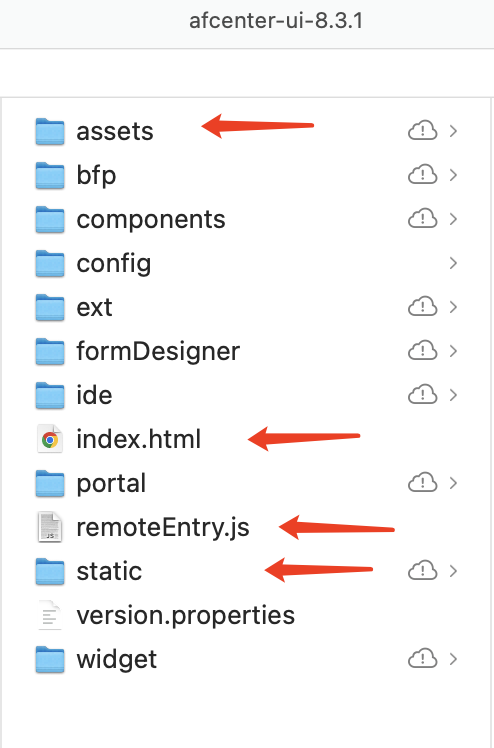Select the portal folder name
494x748 pixels.
click(x=111, y=484)
